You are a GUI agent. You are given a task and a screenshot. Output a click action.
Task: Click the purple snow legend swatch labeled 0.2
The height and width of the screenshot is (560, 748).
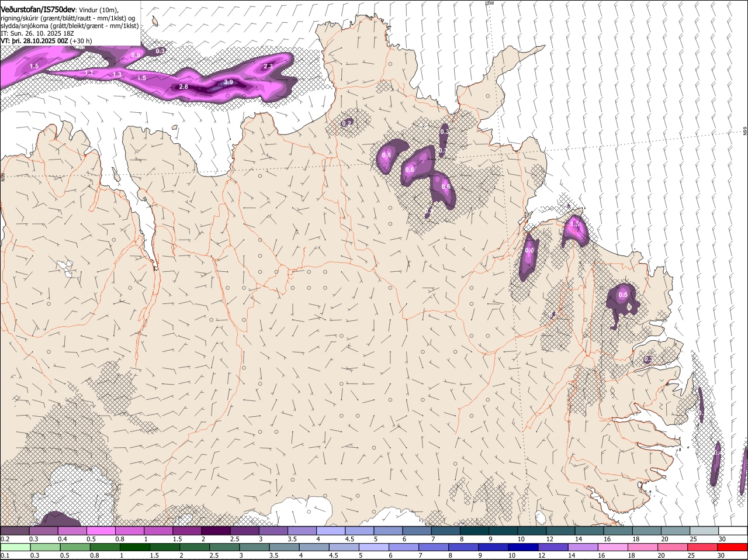click(x=15, y=530)
